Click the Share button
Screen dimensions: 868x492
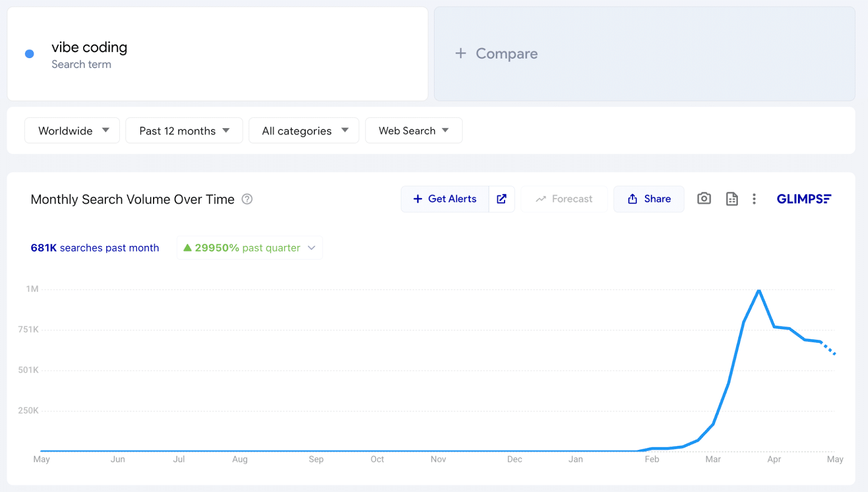pyautogui.click(x=649, y=199)
